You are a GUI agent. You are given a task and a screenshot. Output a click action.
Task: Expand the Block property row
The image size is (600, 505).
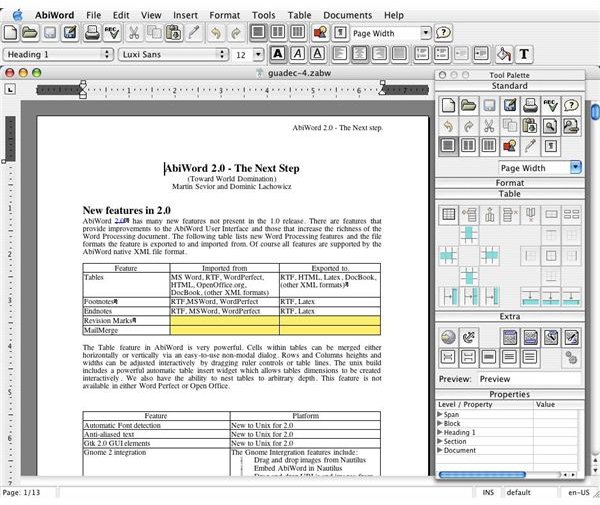440,423
